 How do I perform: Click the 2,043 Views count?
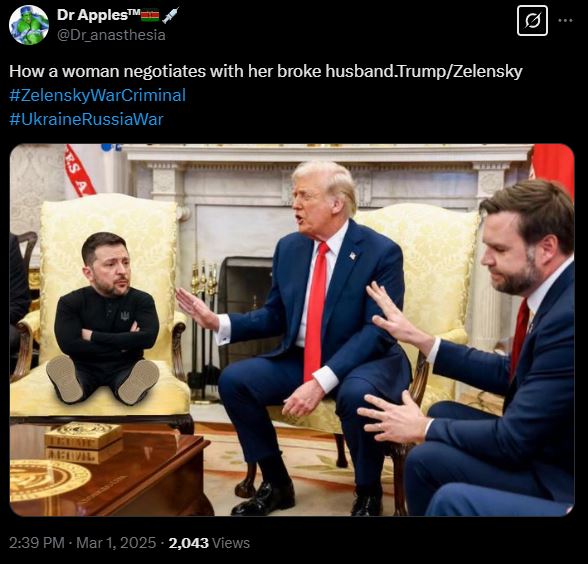click(209, 543)
